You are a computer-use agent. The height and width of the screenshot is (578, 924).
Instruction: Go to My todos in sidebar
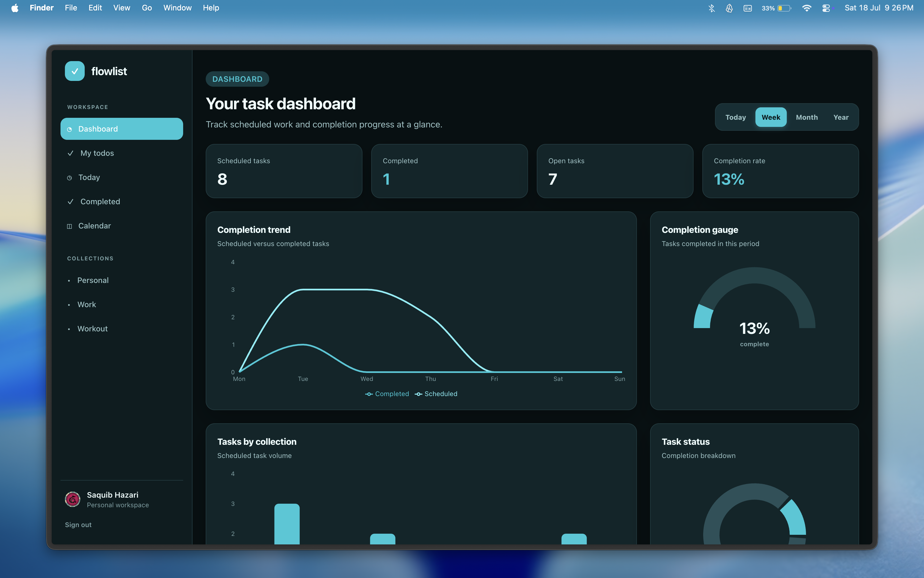pyautogui.click(x=122, y=153)
